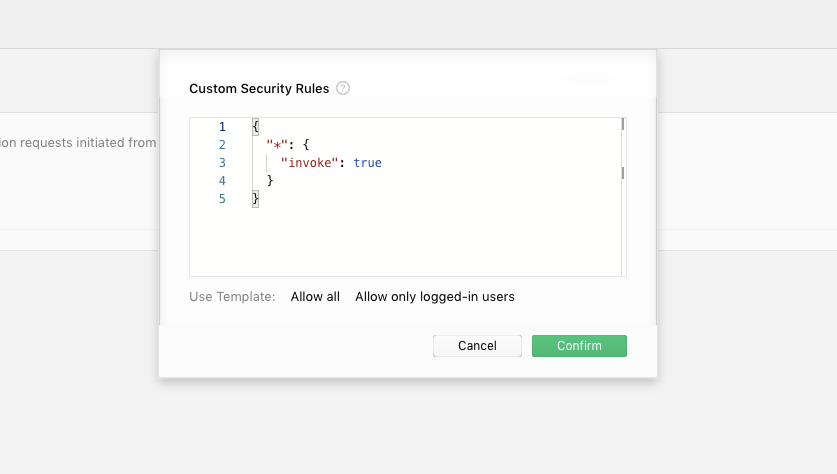Place cursor on the "*" wildcard key
Screen dimensions: 837x474
point(276,145)
